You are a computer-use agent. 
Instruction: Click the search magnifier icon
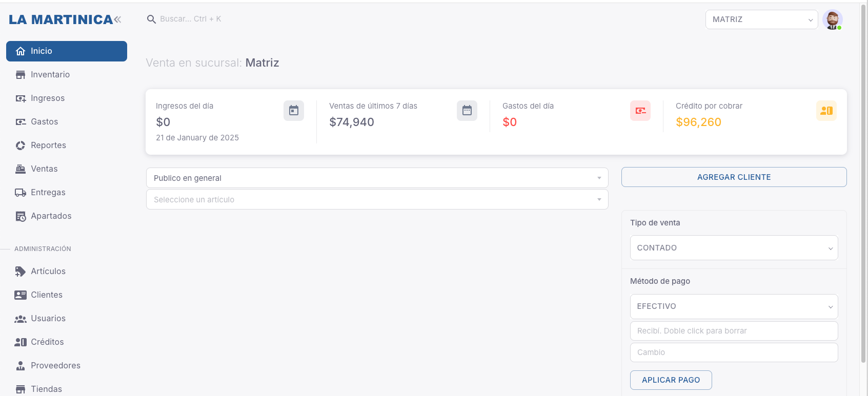click(151, 19)
